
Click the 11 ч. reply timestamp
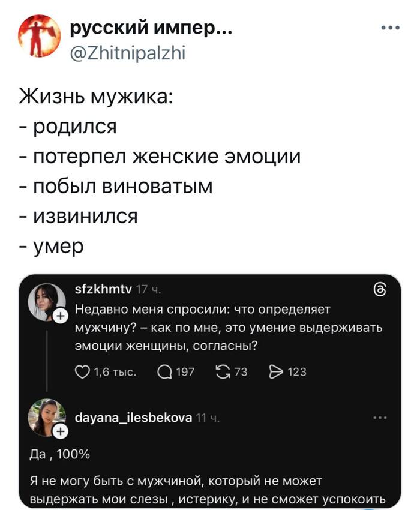(x=205, y=417)
